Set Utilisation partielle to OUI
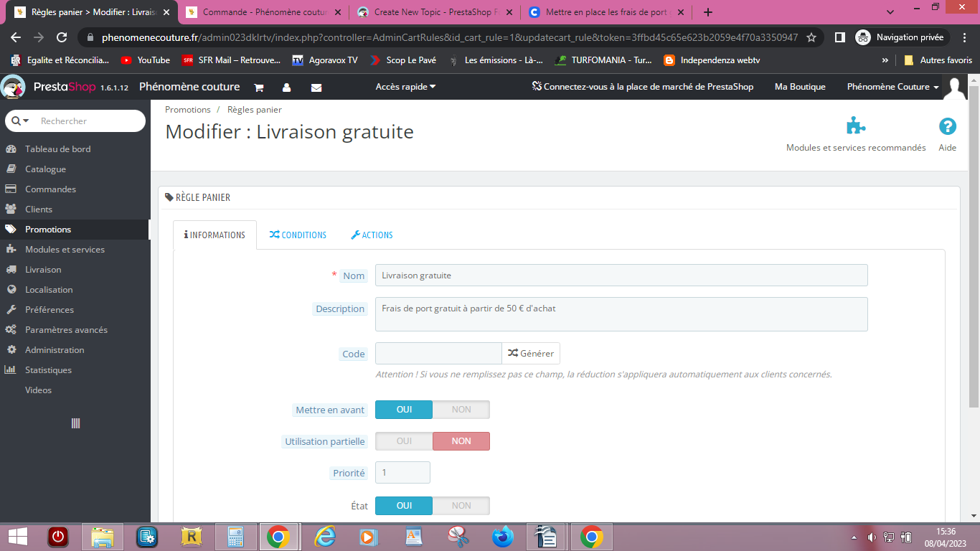Image resolution: width=980 pixels, height=551 pixels. [x=404, y=441]
